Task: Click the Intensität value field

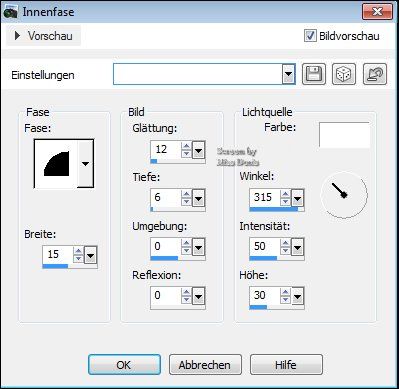Action: click(x=265, y=246)
